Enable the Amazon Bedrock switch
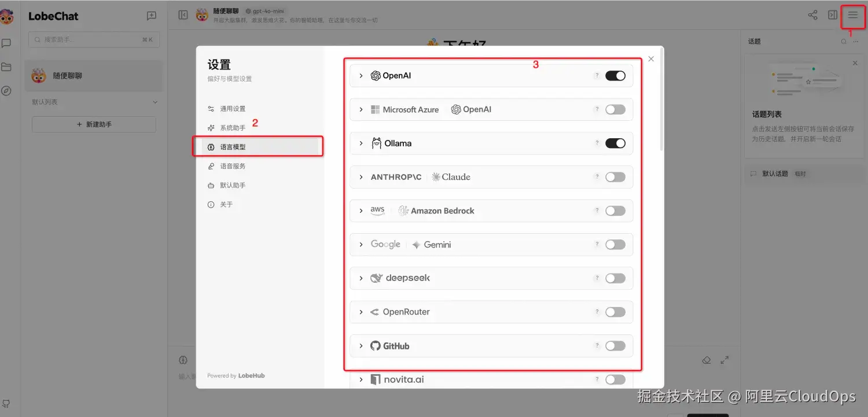This screenshot has height=417, width=868. pyautogui.click(x=615, y=211)
